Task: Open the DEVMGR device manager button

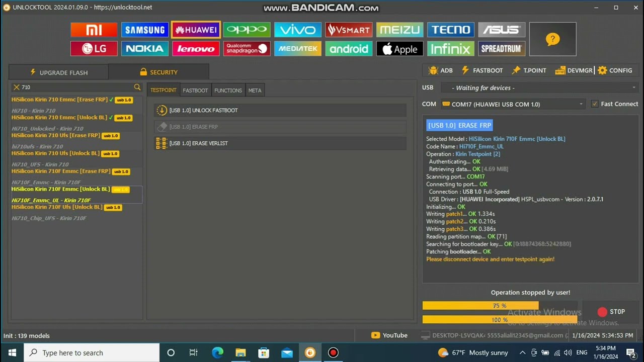Action: click(574, 70)
